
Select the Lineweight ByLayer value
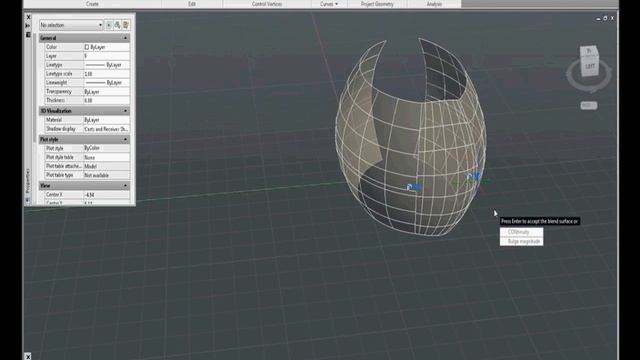pyautogui.click(x=106, y=82)
